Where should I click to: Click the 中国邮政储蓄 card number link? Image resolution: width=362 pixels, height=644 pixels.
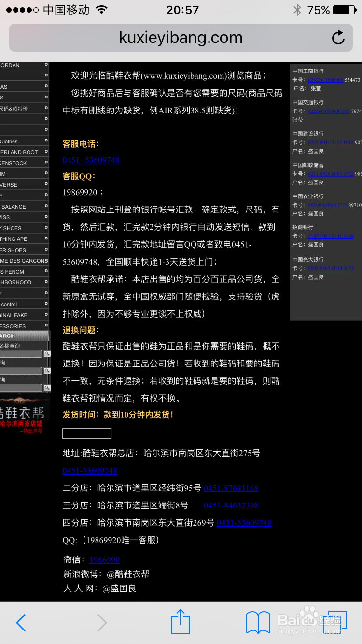coord(331,174)
